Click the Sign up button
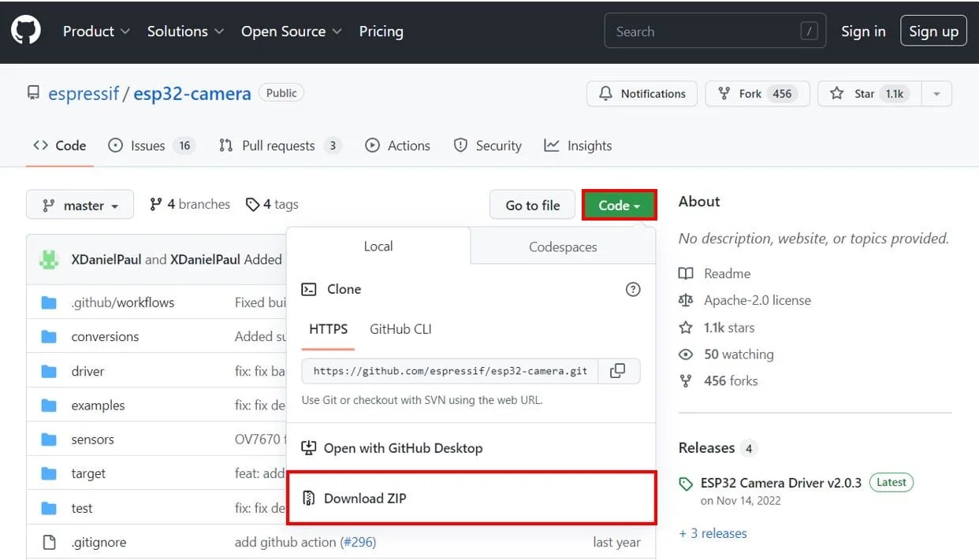This screenshot has width=979, height=560. pyautogui.click(x=933, y=32)
